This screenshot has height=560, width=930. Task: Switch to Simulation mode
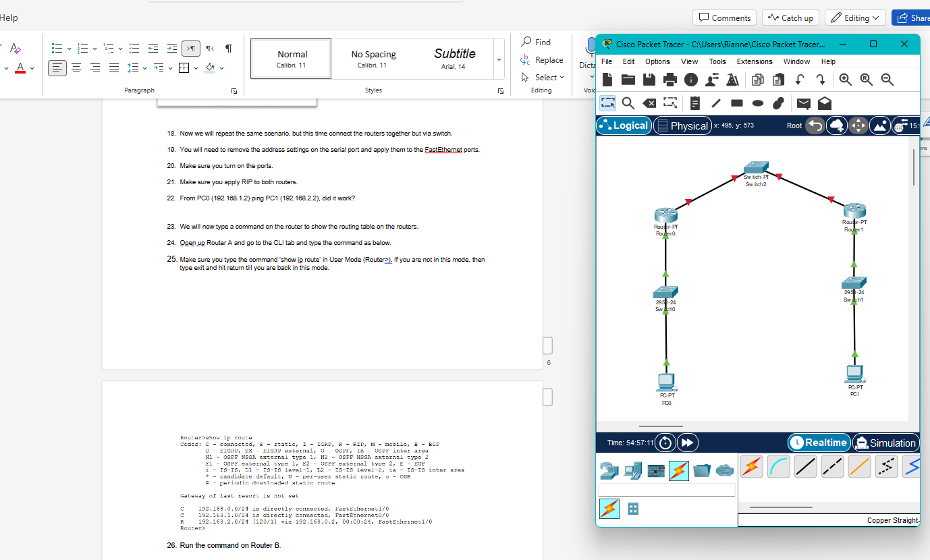point(885,443)
